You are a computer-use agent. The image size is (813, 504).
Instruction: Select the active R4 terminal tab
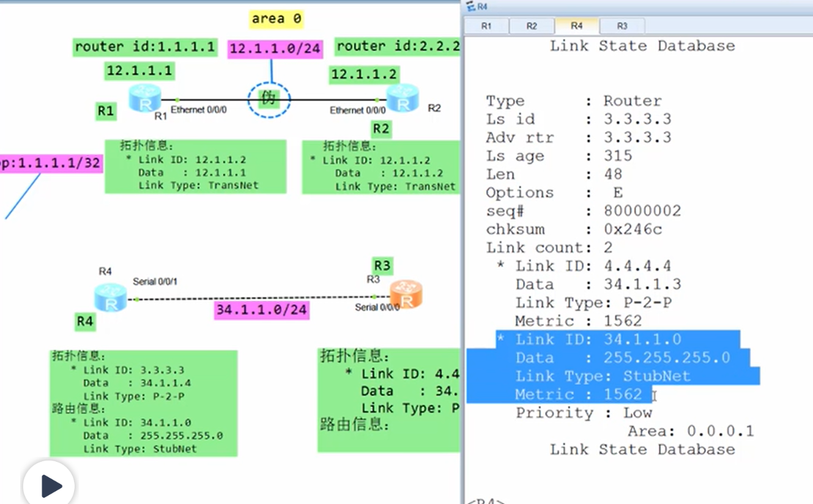click(577, 26)
